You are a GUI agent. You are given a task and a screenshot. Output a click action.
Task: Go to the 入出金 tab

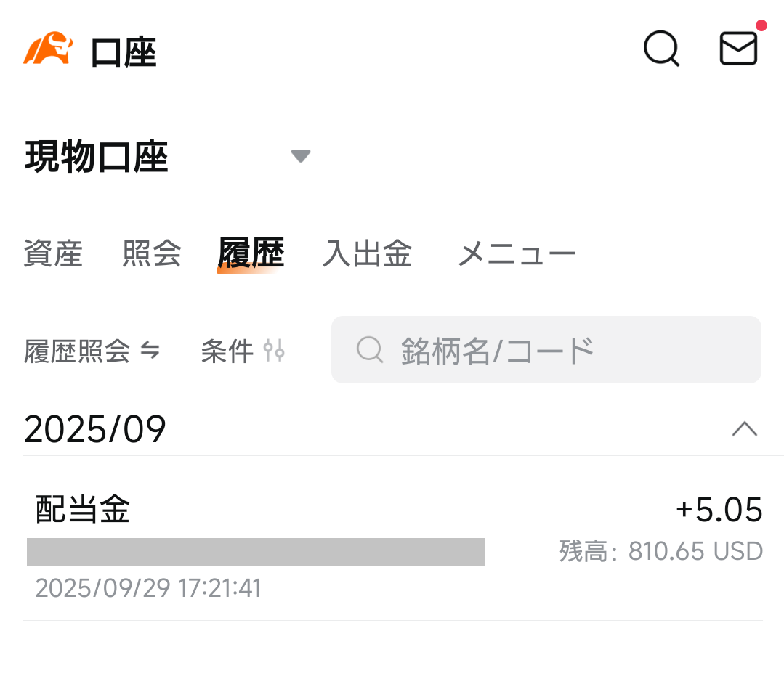[x=367, y=254]
